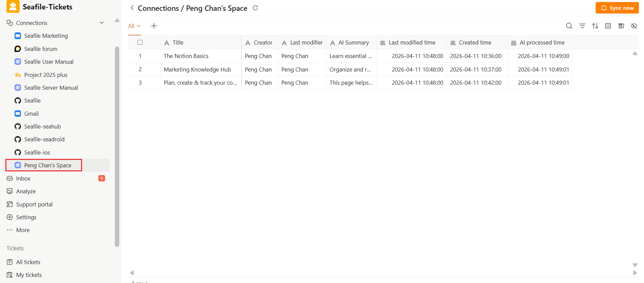
Task: Click the Creator column header
Action: [259, 43]
